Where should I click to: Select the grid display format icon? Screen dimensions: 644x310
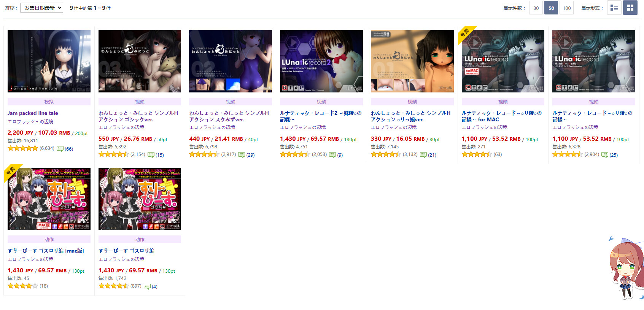630,8
